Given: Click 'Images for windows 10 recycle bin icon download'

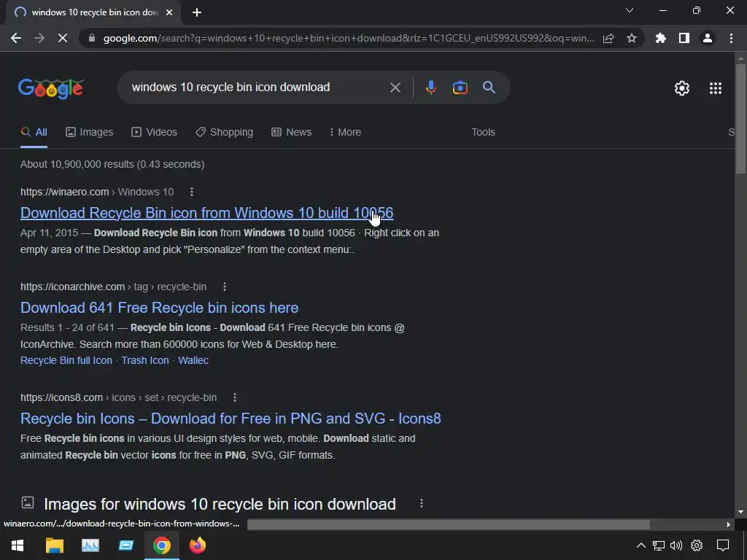Looking at the screenshot, I should (x=220, y=505).
